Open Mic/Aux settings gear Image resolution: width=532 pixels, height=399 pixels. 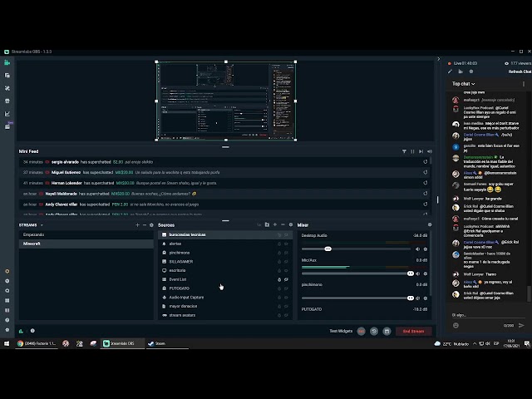(x=426, y=273)
